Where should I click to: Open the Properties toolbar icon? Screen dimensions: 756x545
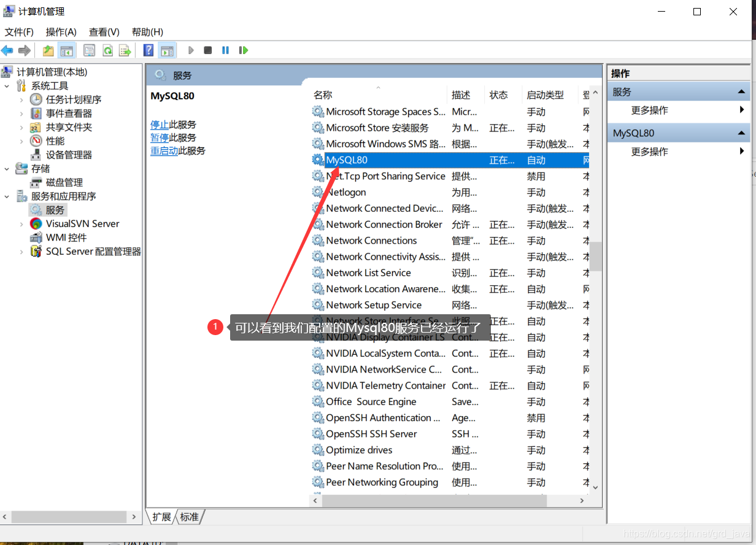point(90,50)
